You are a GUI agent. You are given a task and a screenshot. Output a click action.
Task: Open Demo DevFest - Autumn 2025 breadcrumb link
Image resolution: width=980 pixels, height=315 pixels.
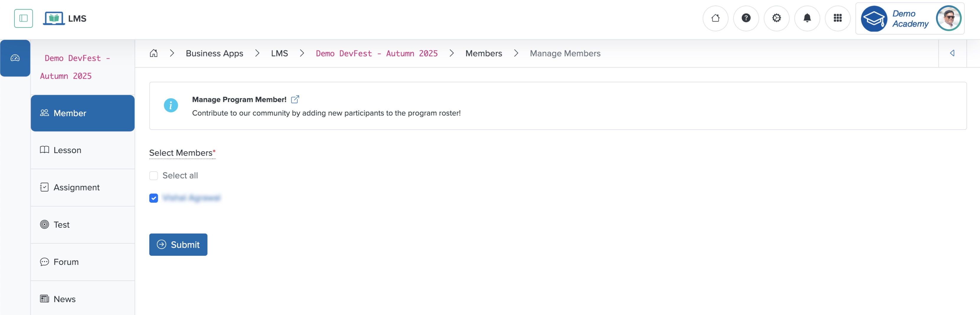[376, 53]
